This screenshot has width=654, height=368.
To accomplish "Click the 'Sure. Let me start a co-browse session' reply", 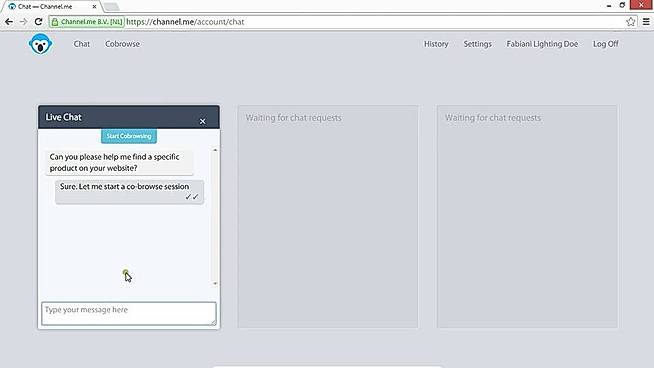I will tap(129, 192).
